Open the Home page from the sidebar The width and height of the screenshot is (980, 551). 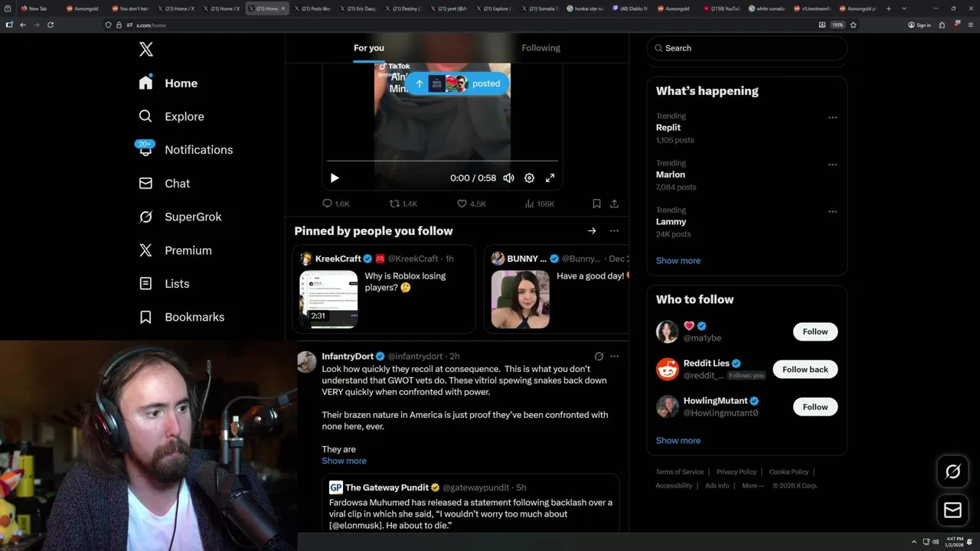click(x=168, y=83)
